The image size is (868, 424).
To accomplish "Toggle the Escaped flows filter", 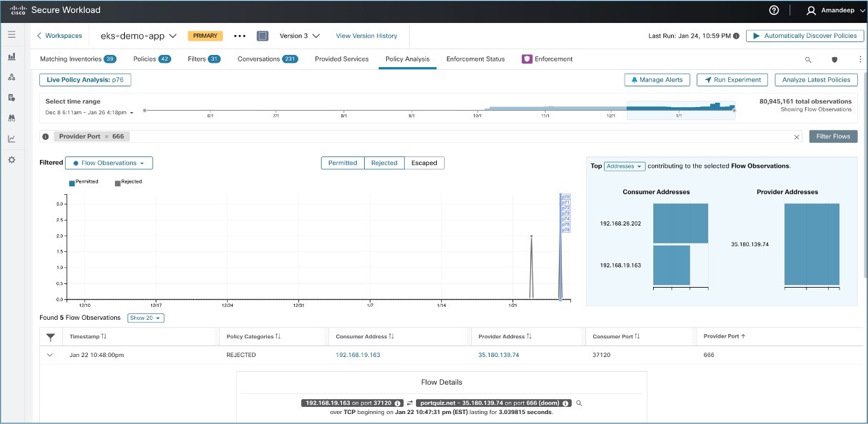I will [x=424, y=163].
